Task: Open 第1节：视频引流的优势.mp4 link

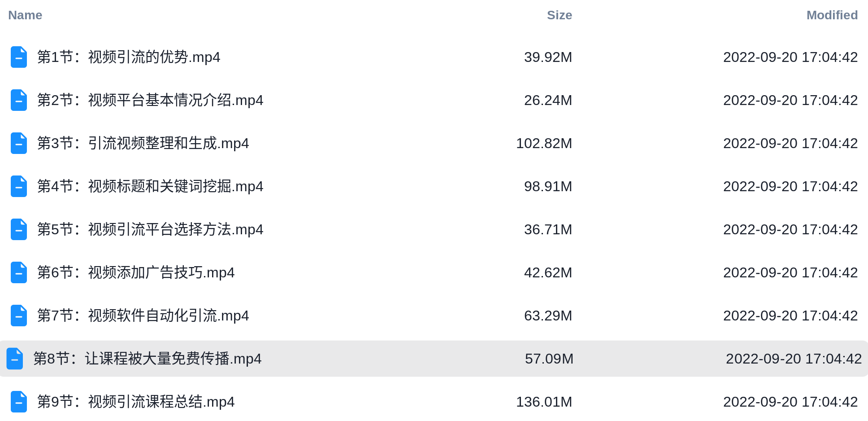Action: [x=129, y=57]
